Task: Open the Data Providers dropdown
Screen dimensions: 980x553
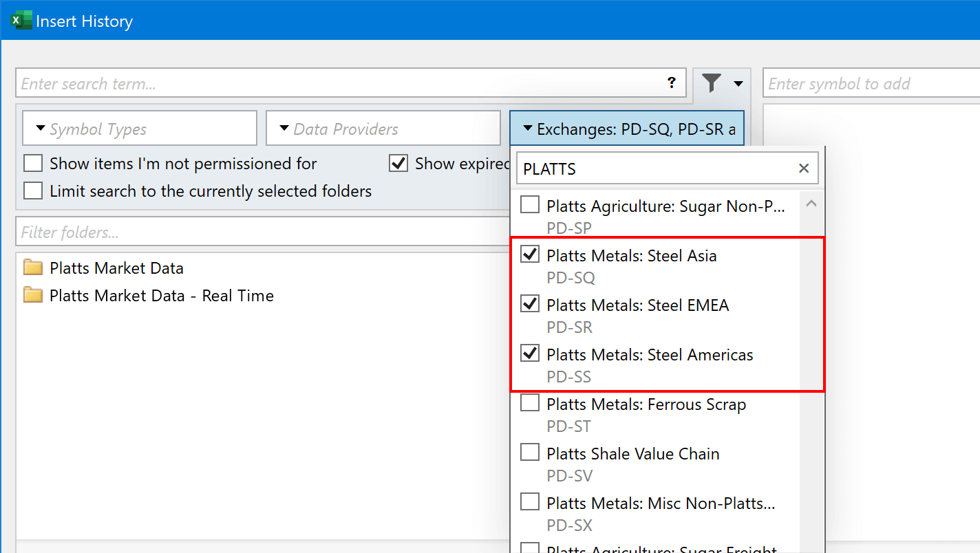Action: pyautogui.click(x=383, y=129)
